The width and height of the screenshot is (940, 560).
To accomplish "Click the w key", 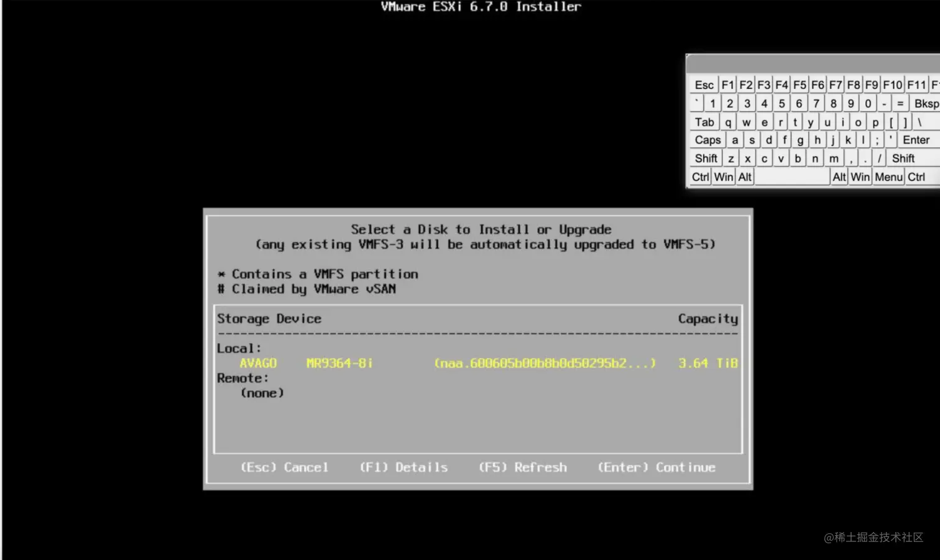I will (x=746, y=122).
